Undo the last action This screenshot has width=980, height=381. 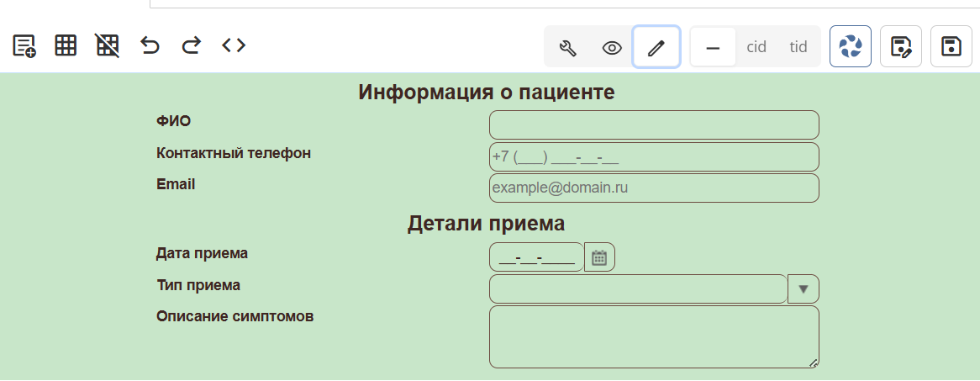coord(150,45)
